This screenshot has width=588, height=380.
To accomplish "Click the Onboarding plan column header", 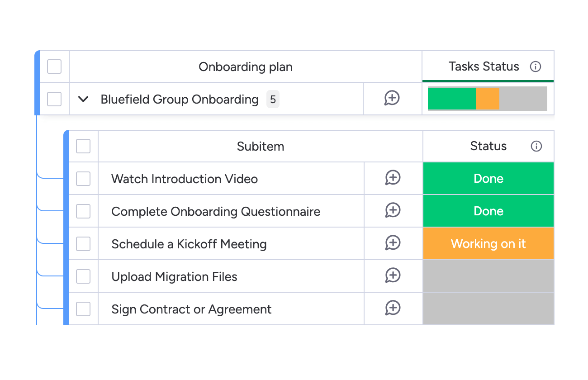I will click(246, 67).
